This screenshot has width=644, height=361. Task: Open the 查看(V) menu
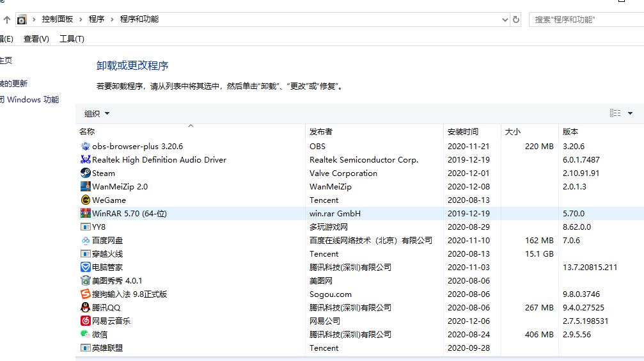click(36, 39)
